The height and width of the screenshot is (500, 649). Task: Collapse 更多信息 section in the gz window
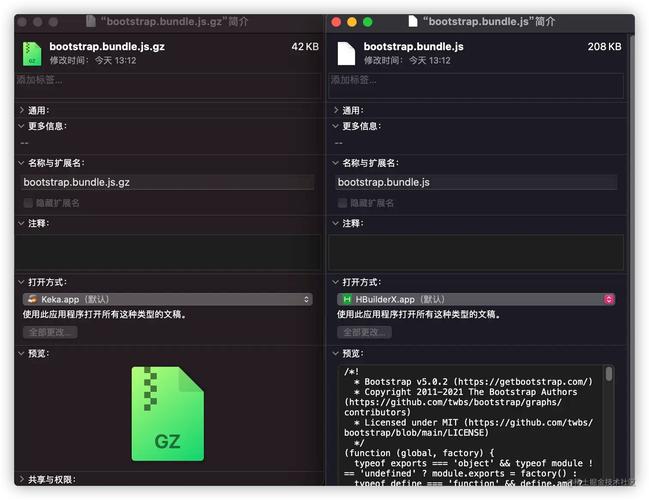pyautogui.click(x=22, y=126)
